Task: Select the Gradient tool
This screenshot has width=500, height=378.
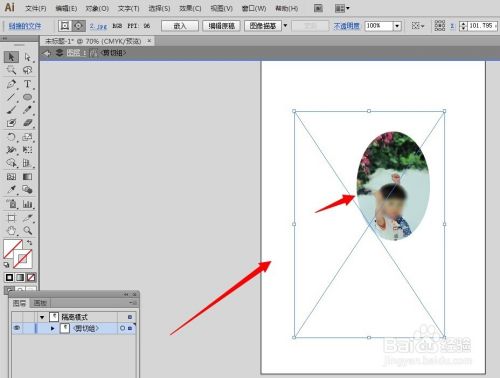Action: (x=28, y=177)
